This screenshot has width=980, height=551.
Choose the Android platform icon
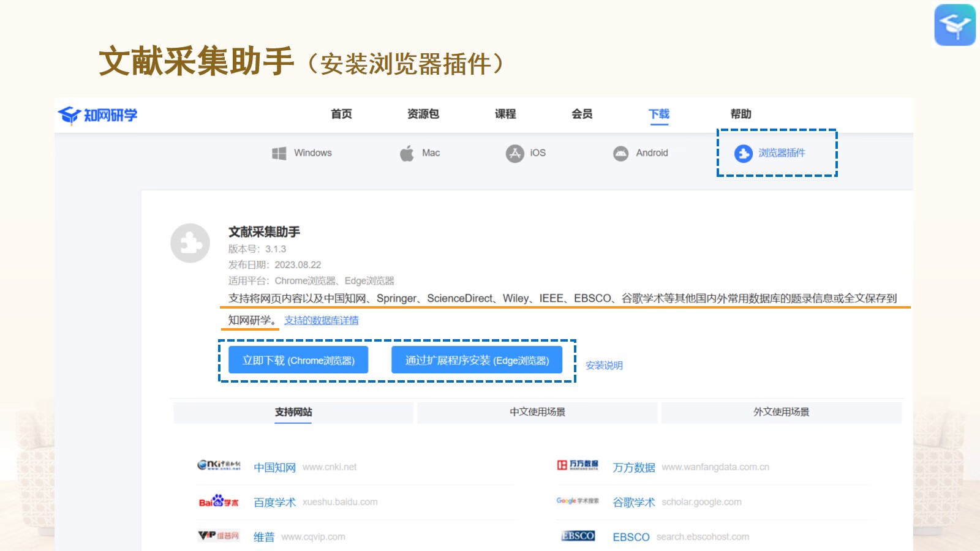pos(620,153)
